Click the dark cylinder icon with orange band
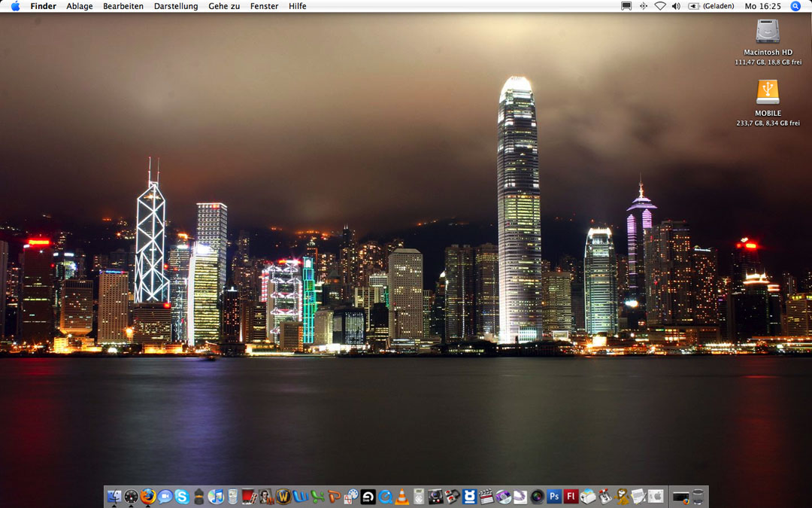The width and height of the screenshot is (812, 508). tap(198, 497)
